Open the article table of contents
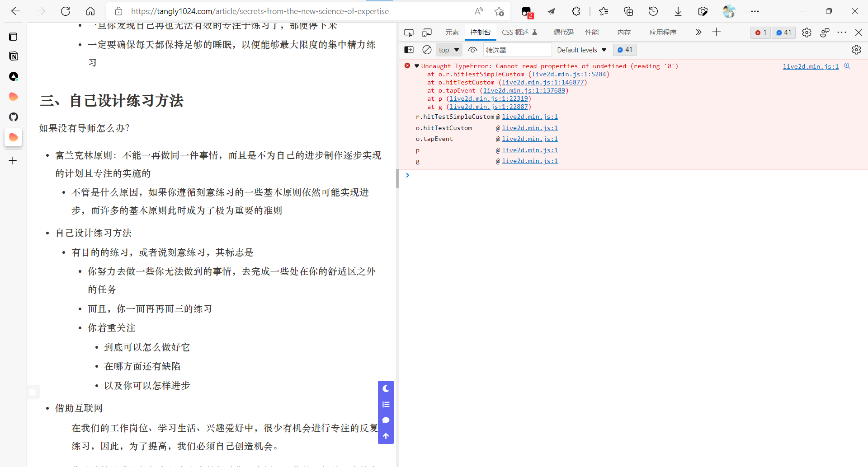The width and height of the screenshot is (868, 467). [x=386, y=404]
